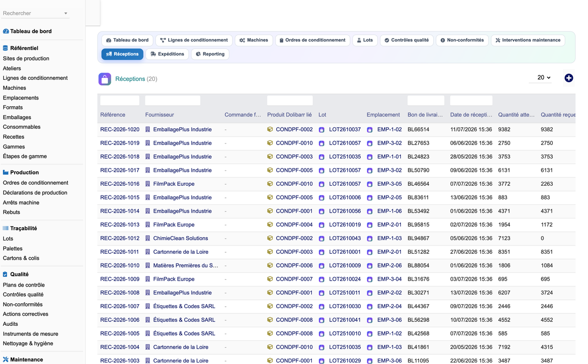This screenshot has height=364, width=588.
Task: Open lot LOT2610041
Action: coord(345,320)
